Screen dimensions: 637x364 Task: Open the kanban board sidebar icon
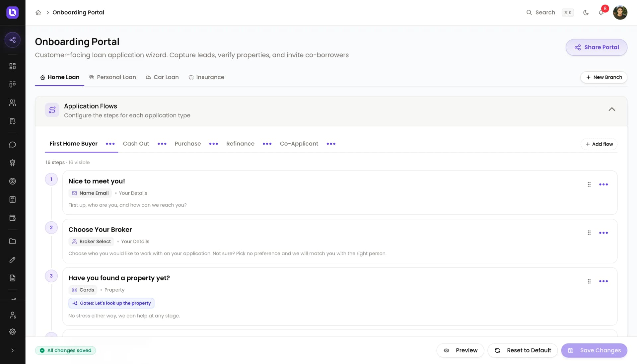click(x=13, y=84)
